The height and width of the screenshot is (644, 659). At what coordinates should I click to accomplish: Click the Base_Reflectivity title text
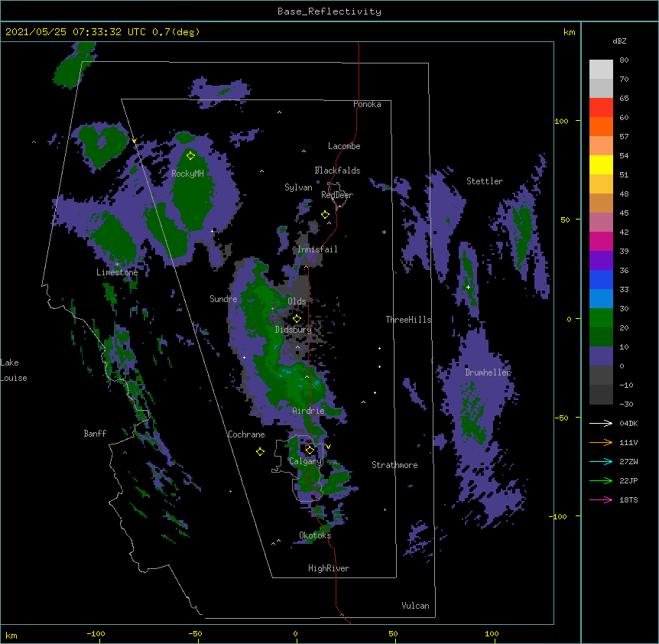point(329,11)
